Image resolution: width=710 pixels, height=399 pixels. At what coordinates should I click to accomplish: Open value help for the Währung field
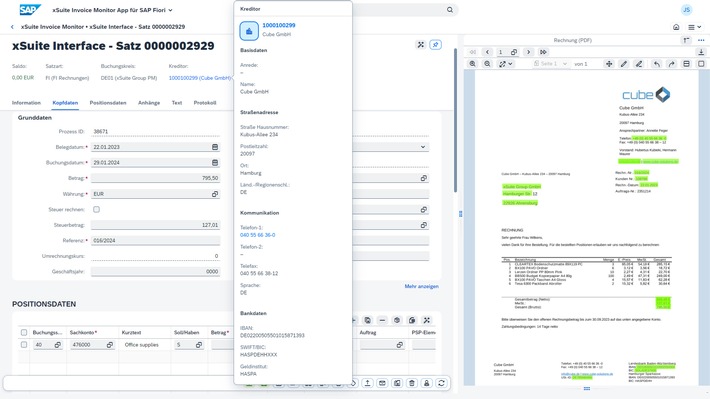(215, 194)
